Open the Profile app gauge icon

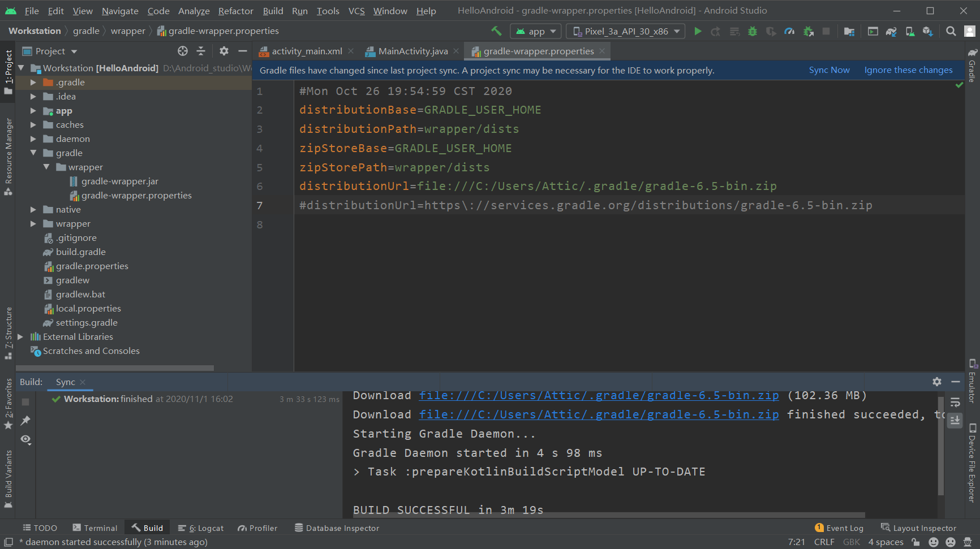(789, 31)
